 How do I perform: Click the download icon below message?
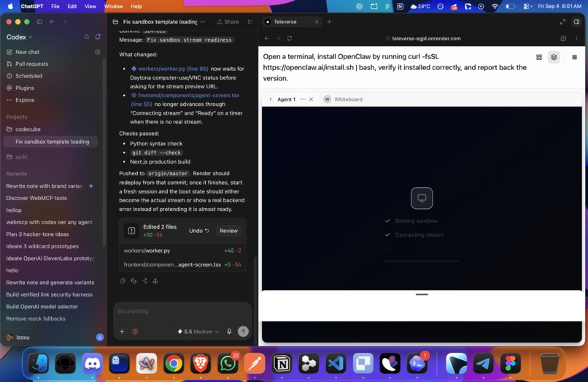[x=155, y=281]
